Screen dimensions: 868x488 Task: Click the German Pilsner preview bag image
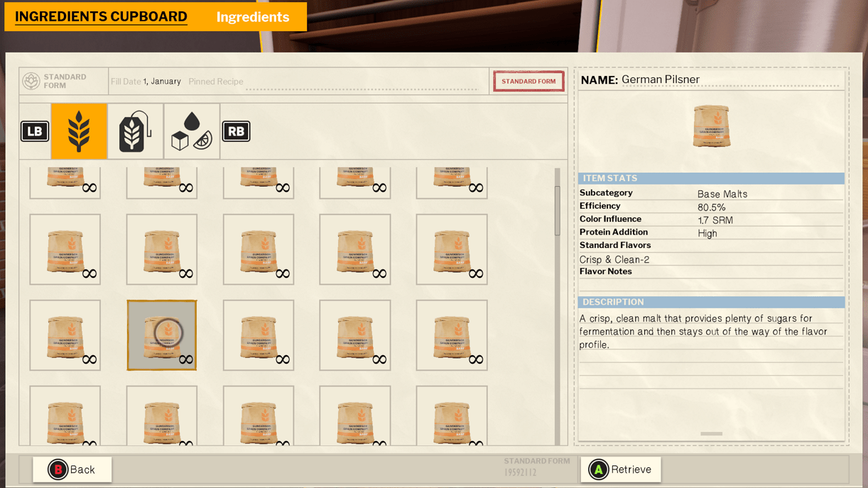711,126
